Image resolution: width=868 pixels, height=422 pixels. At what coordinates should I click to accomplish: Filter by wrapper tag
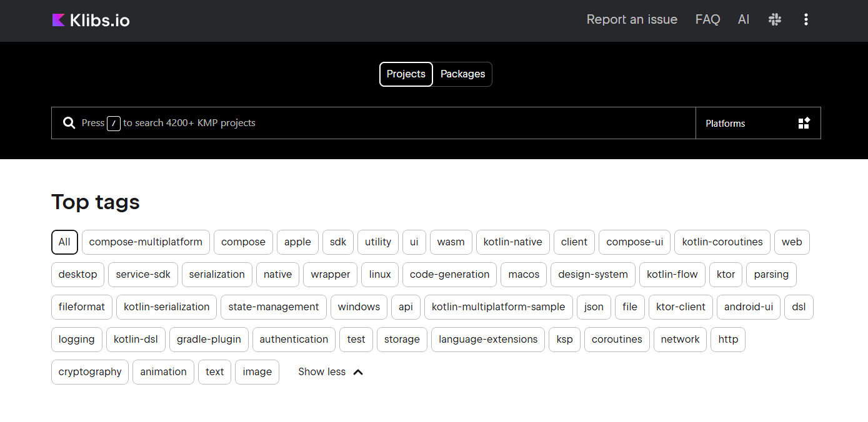click(331, 275)
